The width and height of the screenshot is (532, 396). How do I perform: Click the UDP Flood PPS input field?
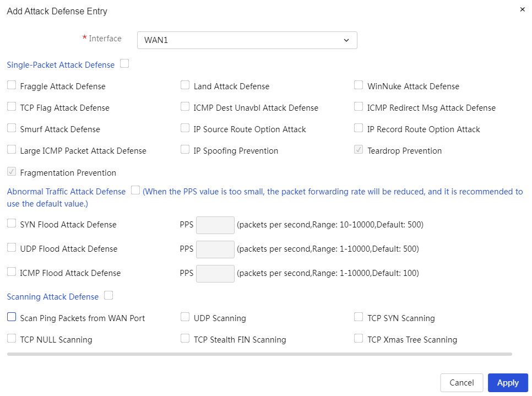tap(215, 249)
